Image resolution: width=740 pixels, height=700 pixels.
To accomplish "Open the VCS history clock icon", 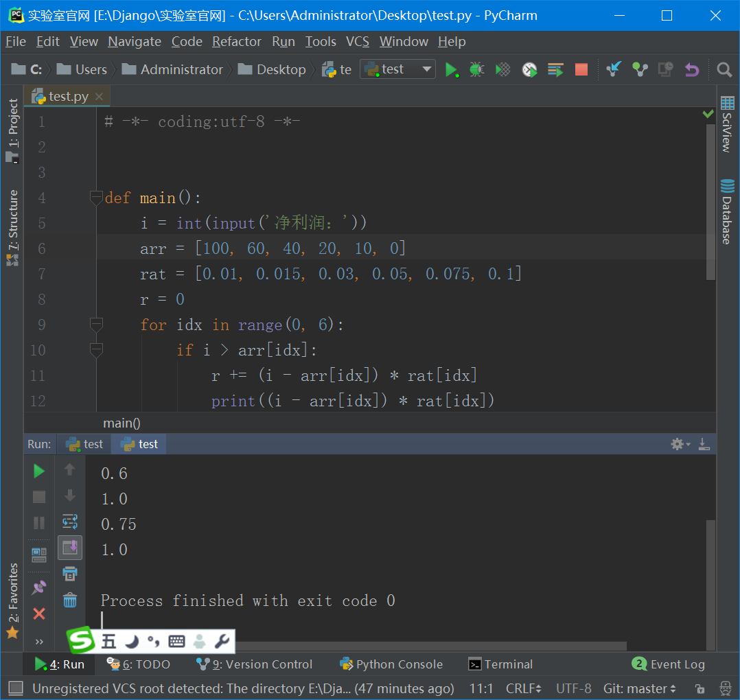I will click(665, 70).
